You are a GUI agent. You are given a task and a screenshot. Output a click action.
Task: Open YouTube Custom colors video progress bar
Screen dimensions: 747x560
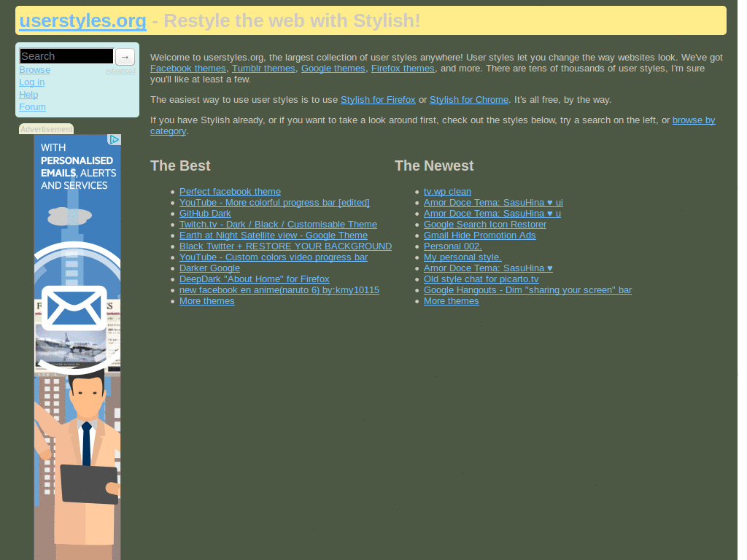[274, 257]
